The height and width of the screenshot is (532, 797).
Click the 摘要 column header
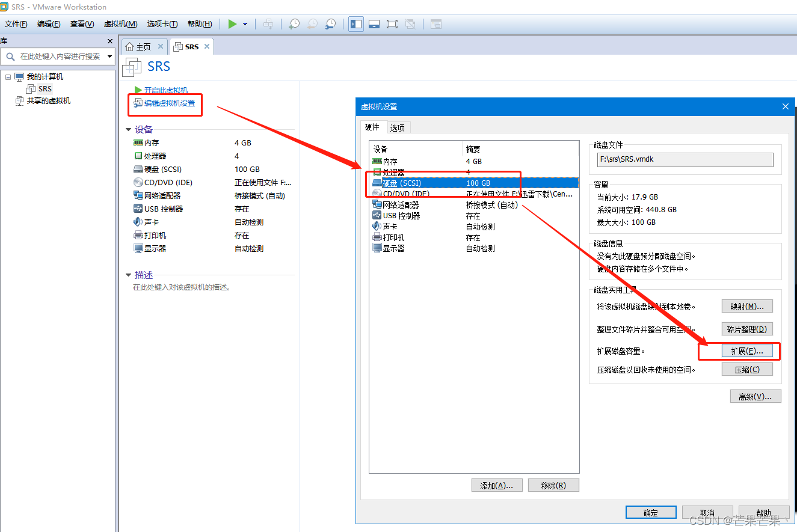click(520, 149)
